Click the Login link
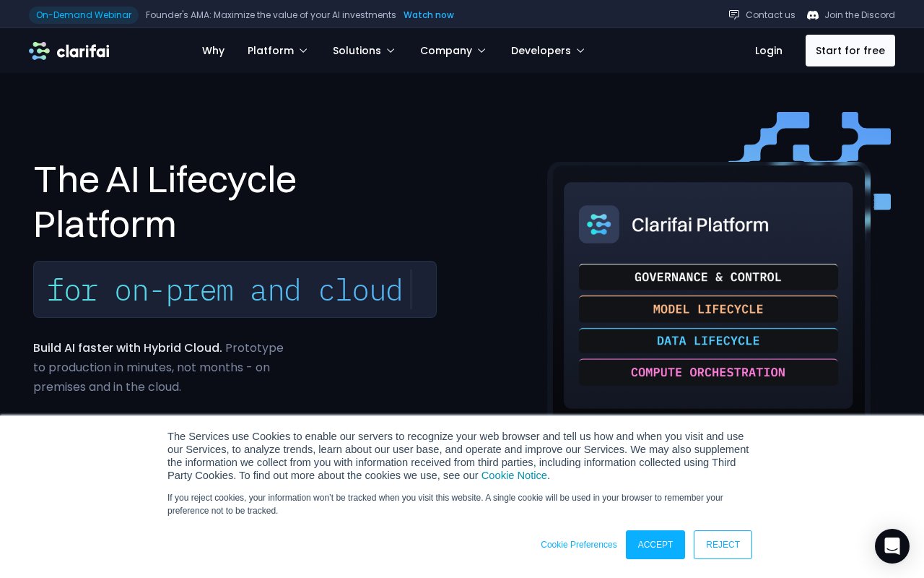924x578 pixels. point(769,51)
